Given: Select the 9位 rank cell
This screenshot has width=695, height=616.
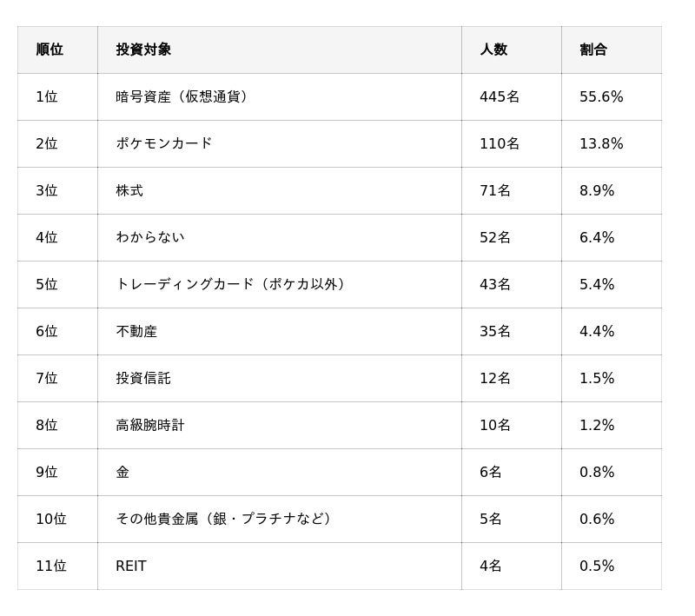Looking at the screenshot, I should tap(47, 472).
